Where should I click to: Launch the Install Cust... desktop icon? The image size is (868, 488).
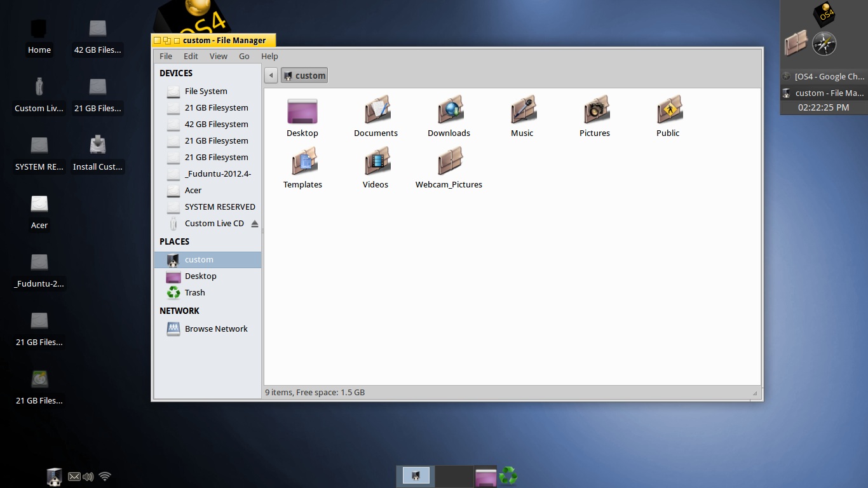click(x=98, y=154)
